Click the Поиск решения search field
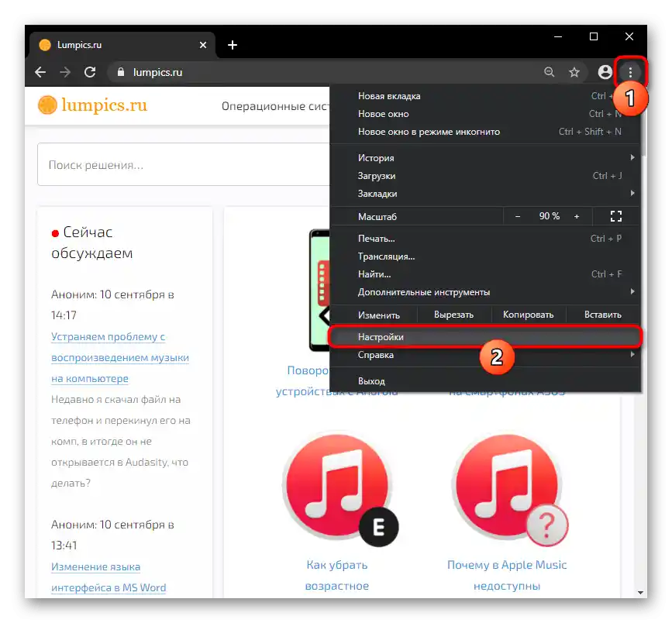Image resolution: width=672 pixels, height=623 pixels. (x=184, y=164)
